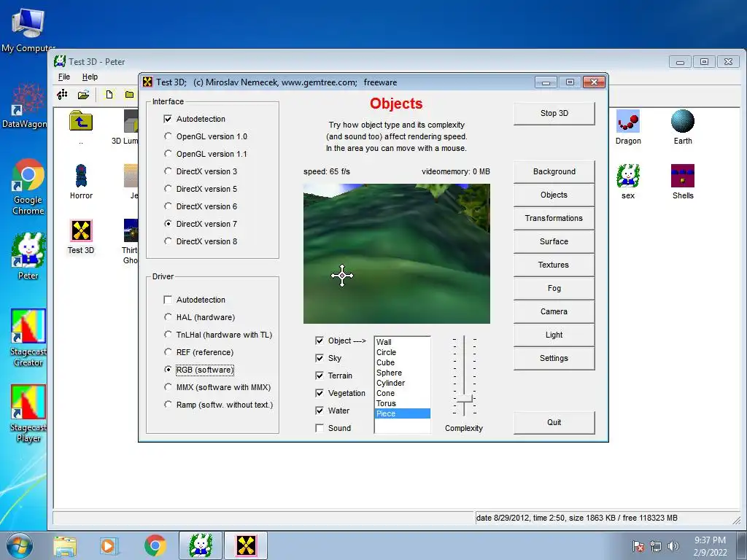
Task: Select TnLHal (hardware with TL) driver
Action: tap(168, 335)
